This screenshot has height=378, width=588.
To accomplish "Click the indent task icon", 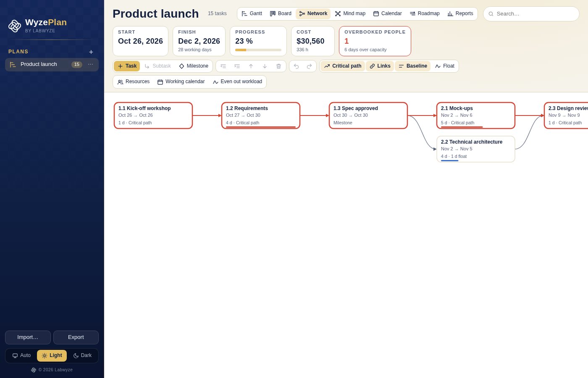I will 237,66.
